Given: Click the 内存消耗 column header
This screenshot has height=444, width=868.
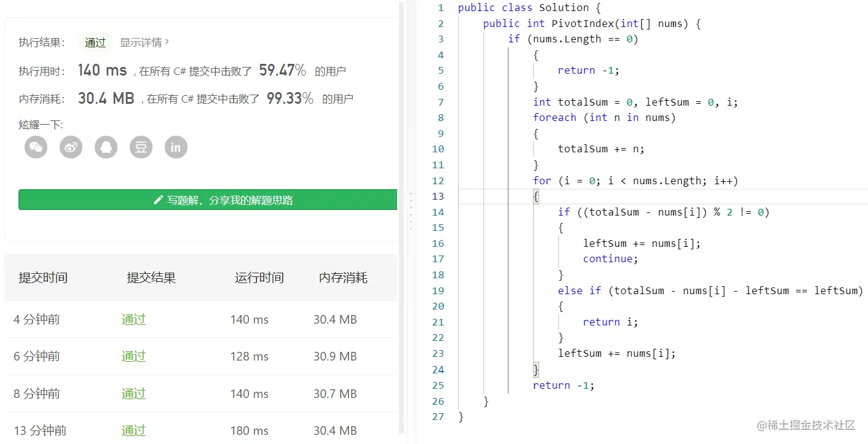Looking at the screenshot, I should click(x=343, y=278).
